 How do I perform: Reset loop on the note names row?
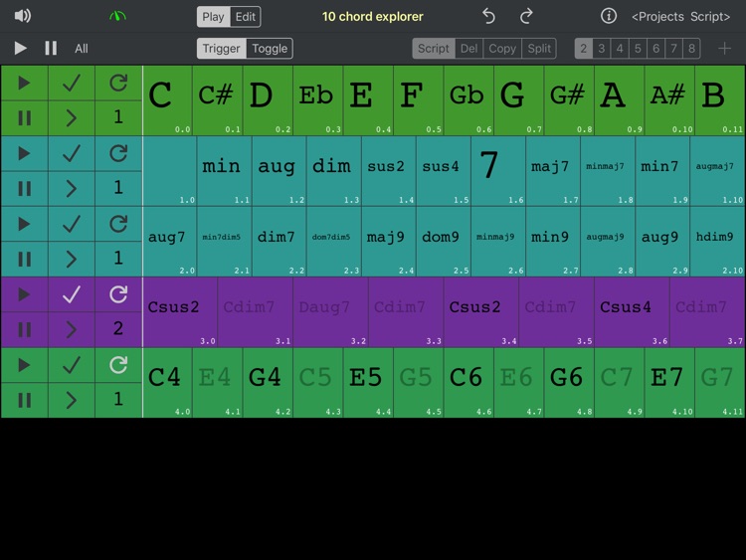118,84
